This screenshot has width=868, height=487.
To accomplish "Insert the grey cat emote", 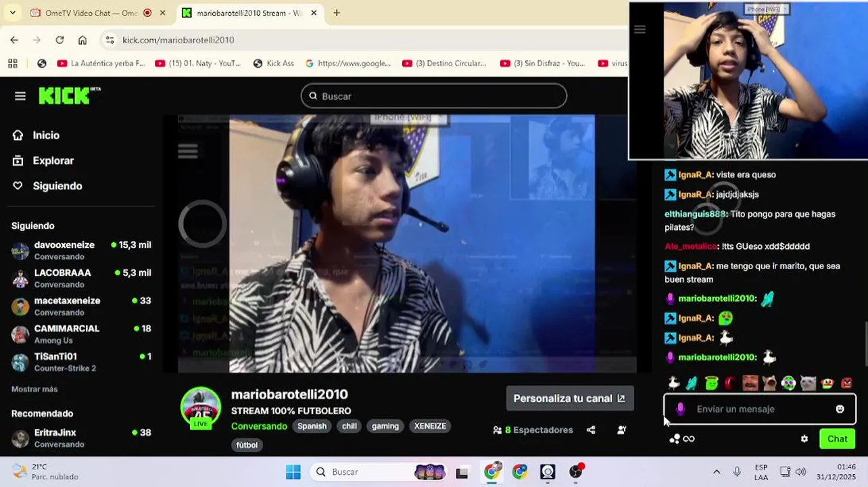I will (808, 384).
